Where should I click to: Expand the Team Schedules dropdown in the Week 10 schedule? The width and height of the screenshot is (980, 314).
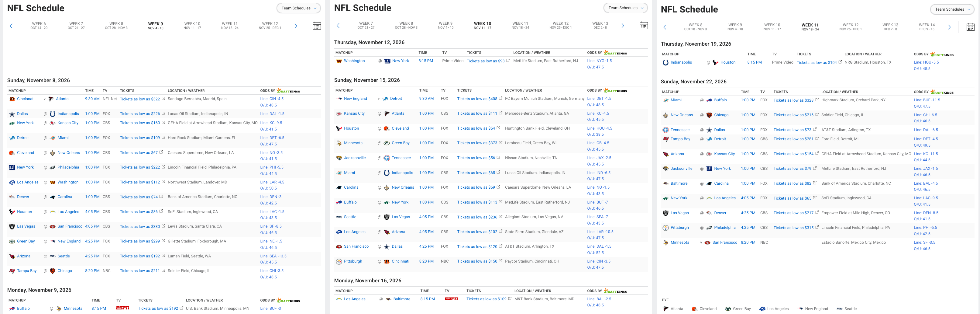point(625,8)
